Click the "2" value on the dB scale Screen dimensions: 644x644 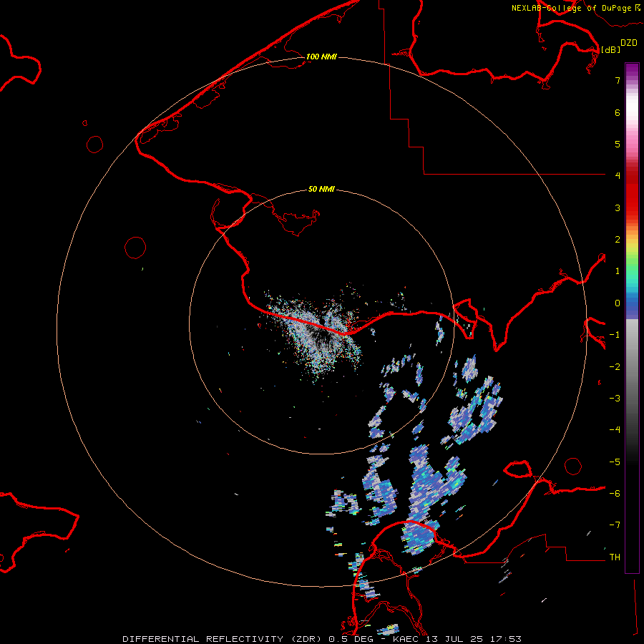pyautogui.click(x=618, y=240)
